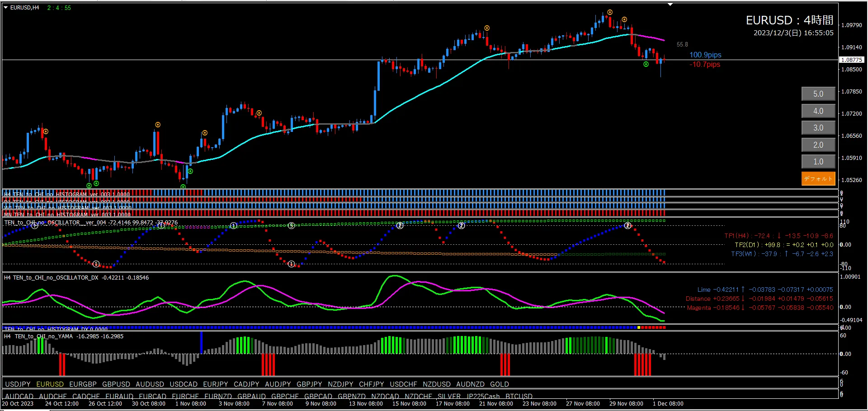Click the TF3(W1) oscillator values line

(x=782, y=254)
